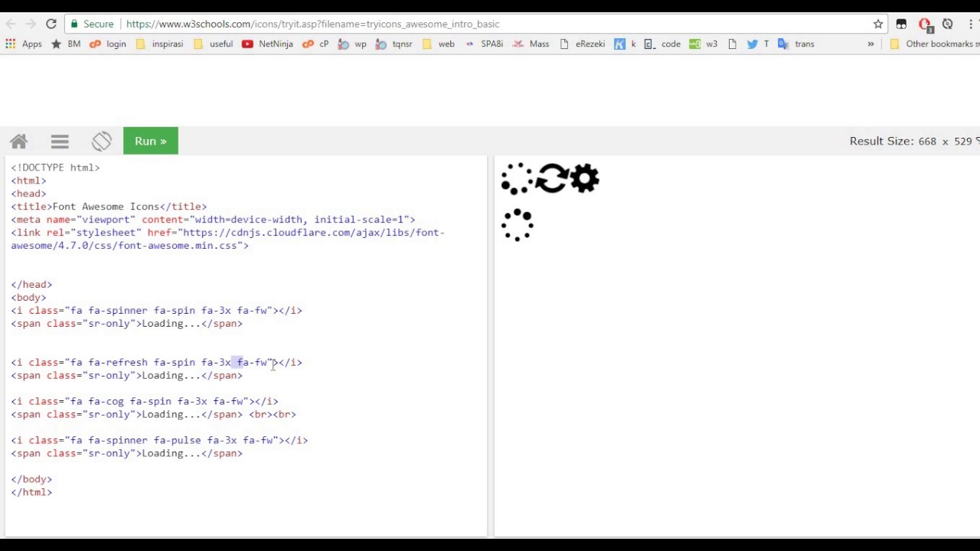This screenshot has height=551, width=980.
Task: Open the tqnsr bookmark
Action: [394, 44]
